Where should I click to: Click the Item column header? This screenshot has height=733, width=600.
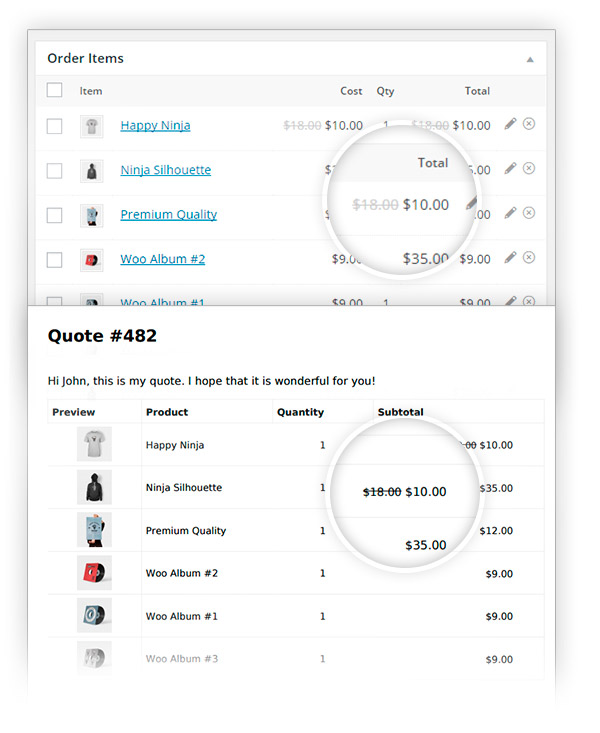91,91
